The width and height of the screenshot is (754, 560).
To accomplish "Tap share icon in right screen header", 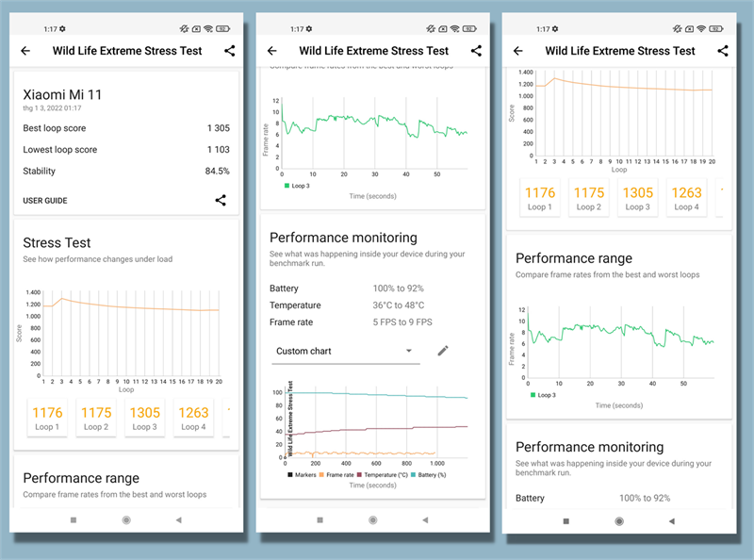I will click(723, 51).
